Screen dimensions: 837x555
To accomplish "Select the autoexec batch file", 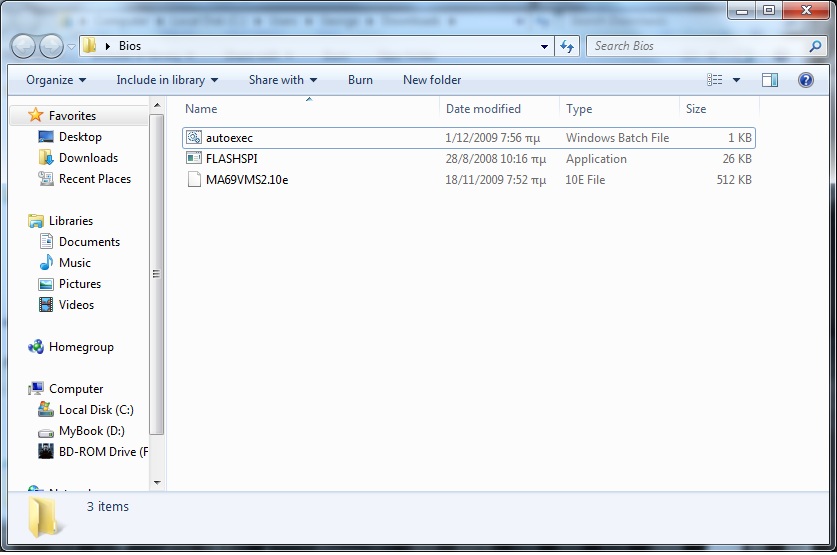I will [469, 138].
